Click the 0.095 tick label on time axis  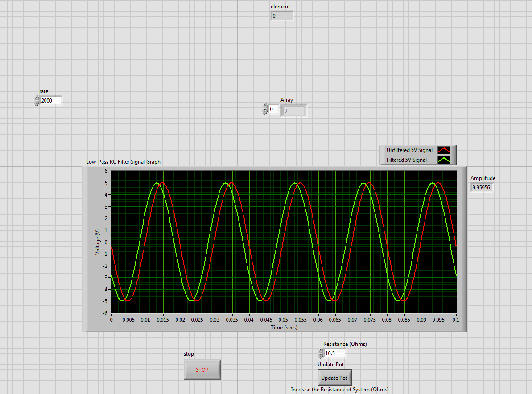(438, 320)
